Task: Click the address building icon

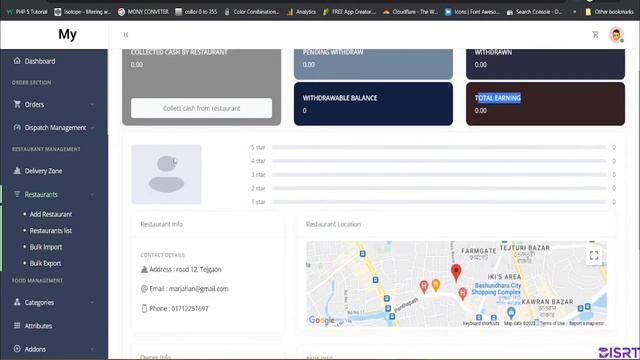Action: coord(144,269)
